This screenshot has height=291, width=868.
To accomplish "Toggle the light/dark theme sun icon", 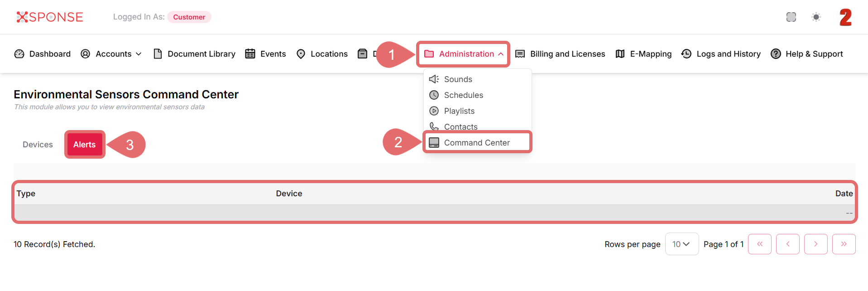I will tap(816, 17).
